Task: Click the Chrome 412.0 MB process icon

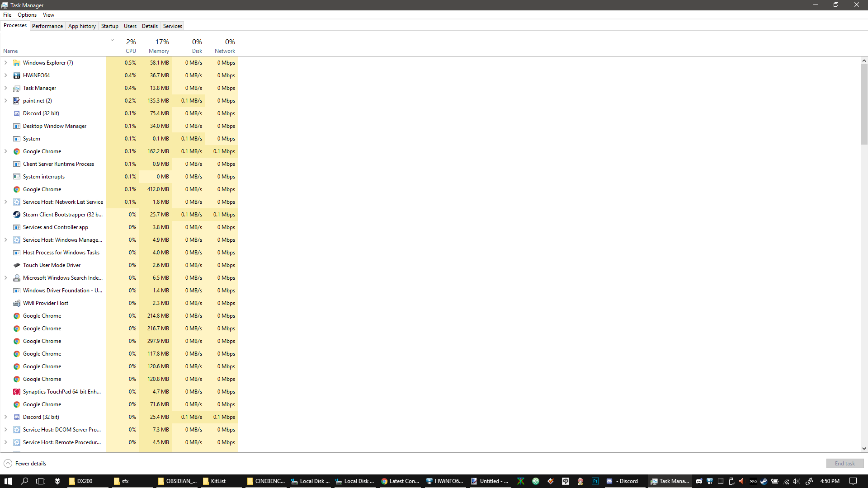Action: [17, 189]
